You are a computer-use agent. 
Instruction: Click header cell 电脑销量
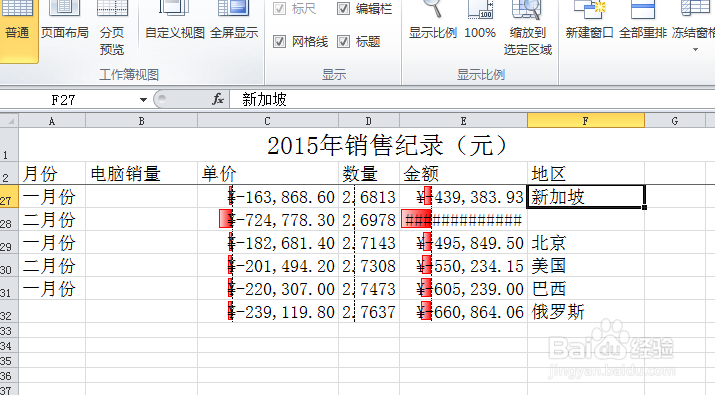[x=141, y=173]
